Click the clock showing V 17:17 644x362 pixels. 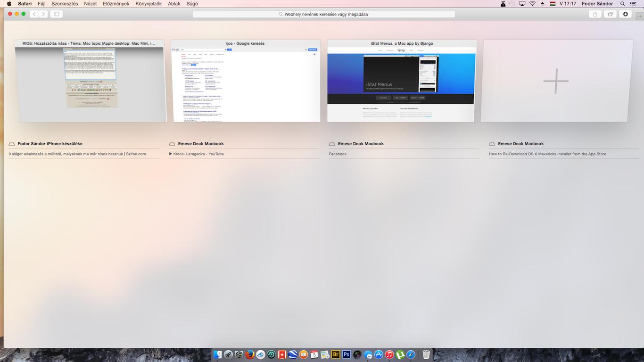point(568,4)
